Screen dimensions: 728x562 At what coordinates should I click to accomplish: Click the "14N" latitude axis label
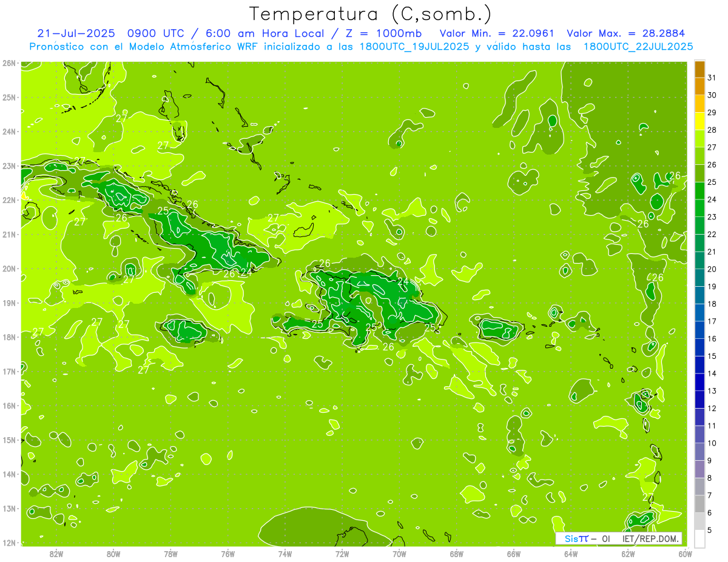[x=9, y=474]
